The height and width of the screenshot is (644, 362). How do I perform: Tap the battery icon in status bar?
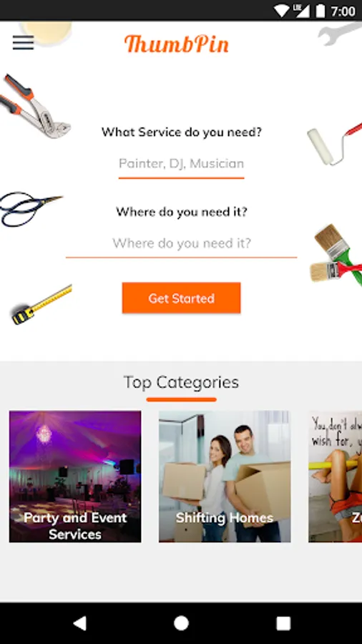pos(321,11)
